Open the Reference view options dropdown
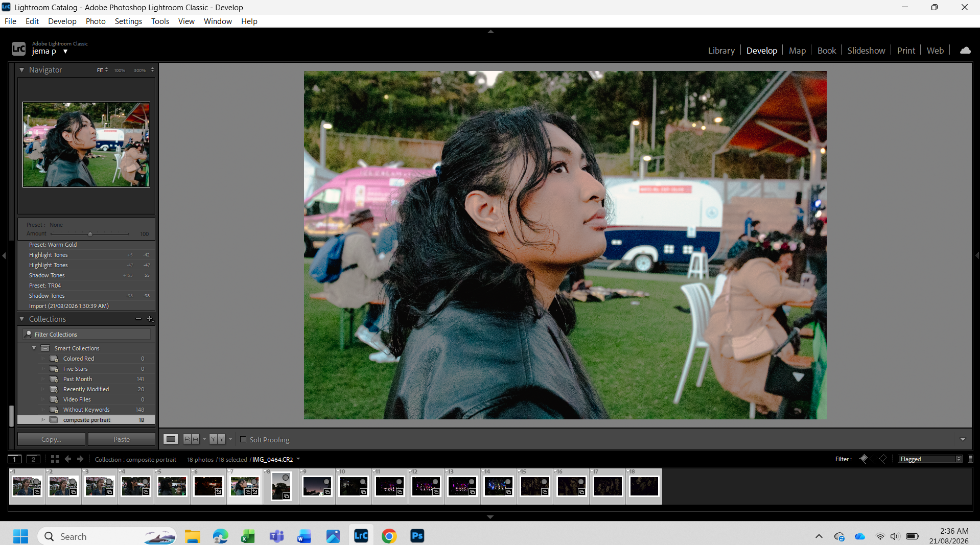 click(204, 439)
